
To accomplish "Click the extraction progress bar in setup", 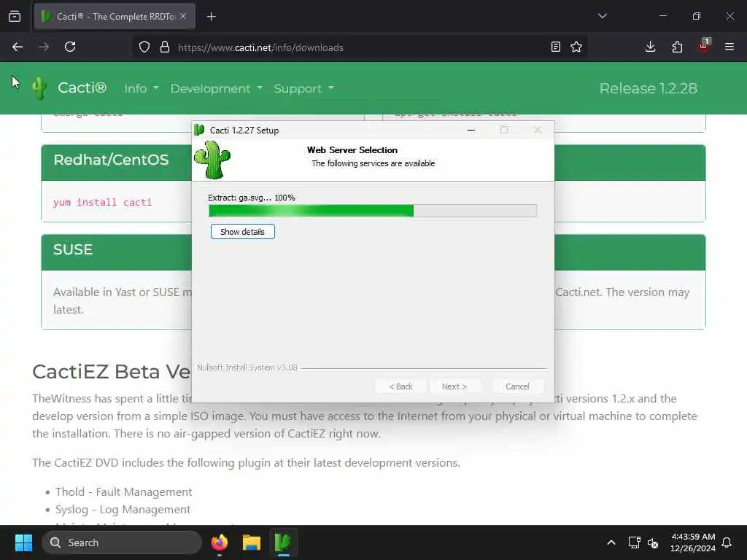I will click(373, 211).
